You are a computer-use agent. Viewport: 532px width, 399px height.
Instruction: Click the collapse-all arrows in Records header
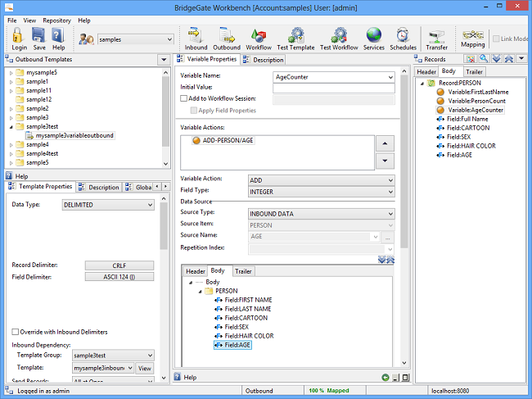pos(508,59)
